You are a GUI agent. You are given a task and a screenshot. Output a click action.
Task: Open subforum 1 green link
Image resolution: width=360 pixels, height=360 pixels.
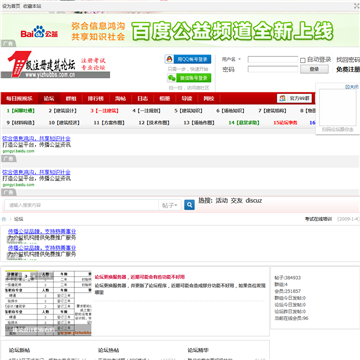point(21,111)
